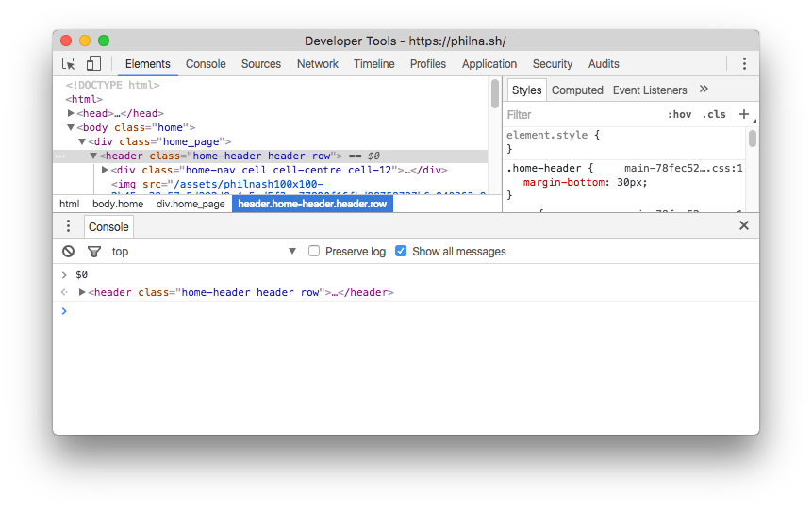Open the Sources tab

[261, 64]
